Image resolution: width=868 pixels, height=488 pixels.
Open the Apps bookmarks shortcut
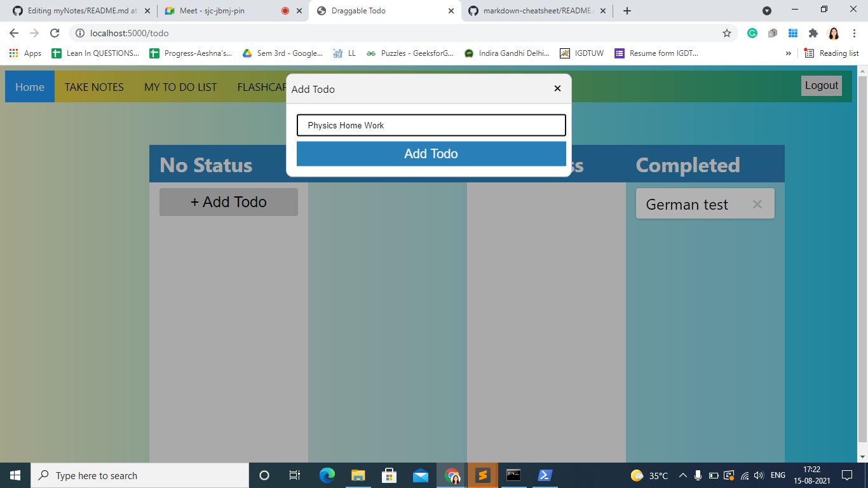pyautogui.click(x=25, y=53)
